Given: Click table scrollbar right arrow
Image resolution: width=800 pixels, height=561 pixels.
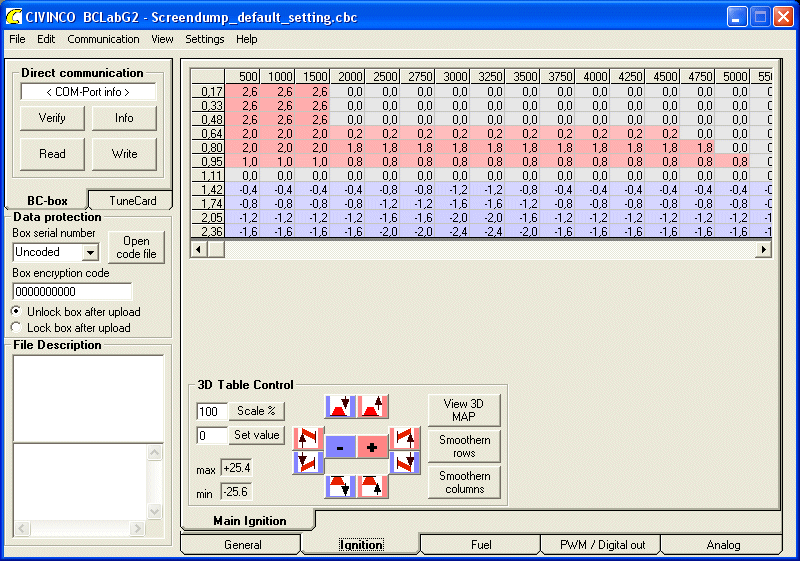Looking at the screenshot, I should point(763,249).
